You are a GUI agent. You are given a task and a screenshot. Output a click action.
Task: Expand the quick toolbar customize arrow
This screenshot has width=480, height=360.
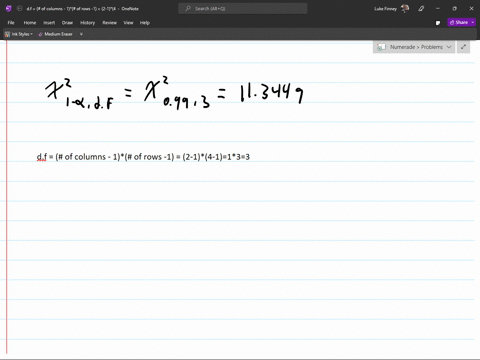(x=81, y=34)
